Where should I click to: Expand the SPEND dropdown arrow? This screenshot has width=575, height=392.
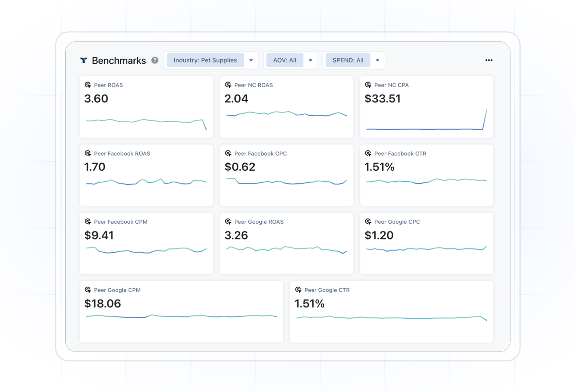coord(377,60)
